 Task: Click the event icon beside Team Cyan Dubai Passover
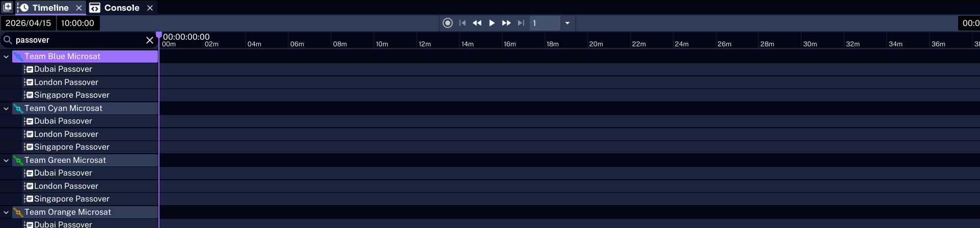pos(29,122)
